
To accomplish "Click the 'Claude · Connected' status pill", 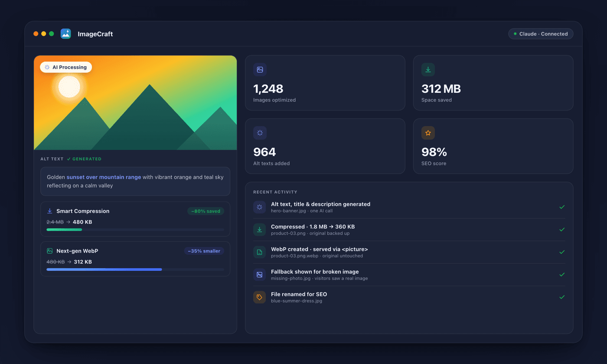I will tap(541, 34).
